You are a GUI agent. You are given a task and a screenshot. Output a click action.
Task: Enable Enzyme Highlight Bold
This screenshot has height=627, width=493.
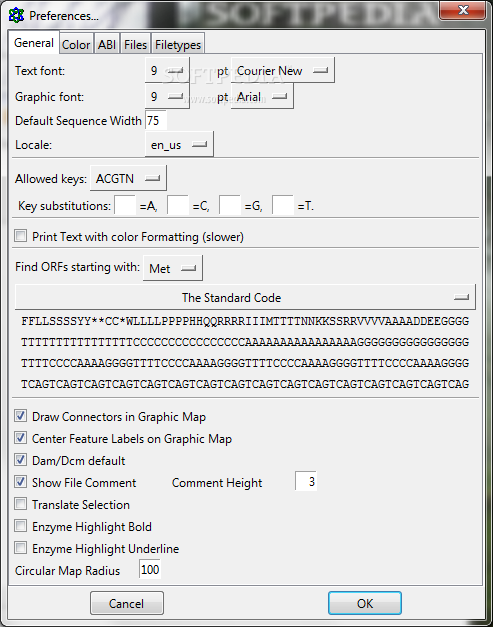pyautogui.click(x=20, y=526)
